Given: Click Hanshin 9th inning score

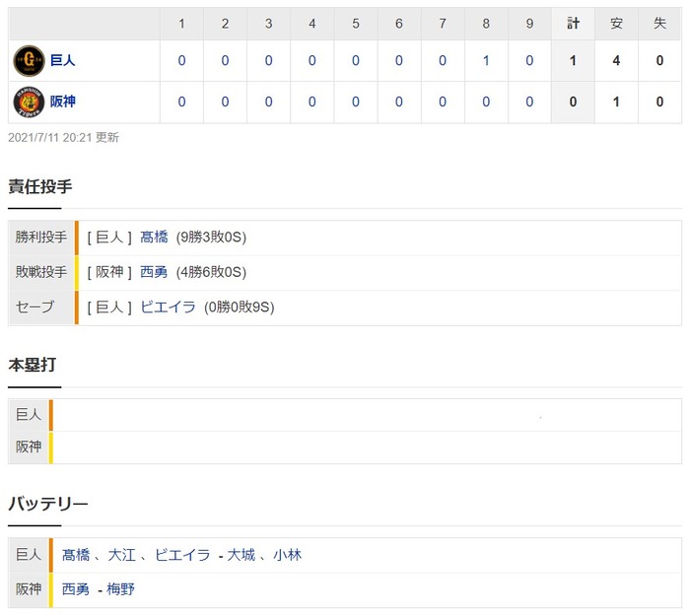Looking at the screenshot, I should [529, 102].
